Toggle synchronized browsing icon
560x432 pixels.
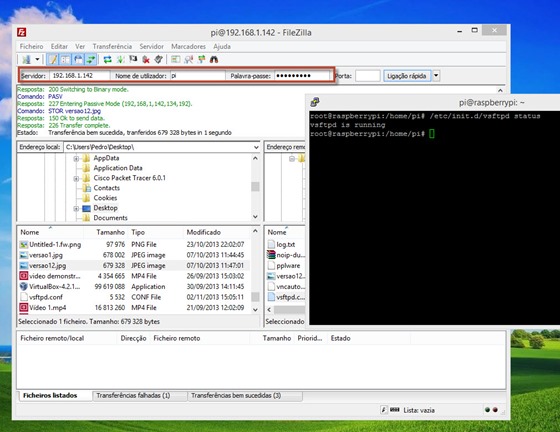[x=201, y=60]
